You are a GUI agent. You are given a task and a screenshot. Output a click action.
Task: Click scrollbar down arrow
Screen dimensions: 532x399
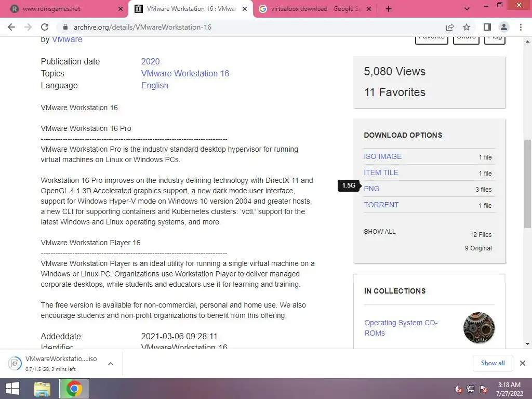coord(527,344)
